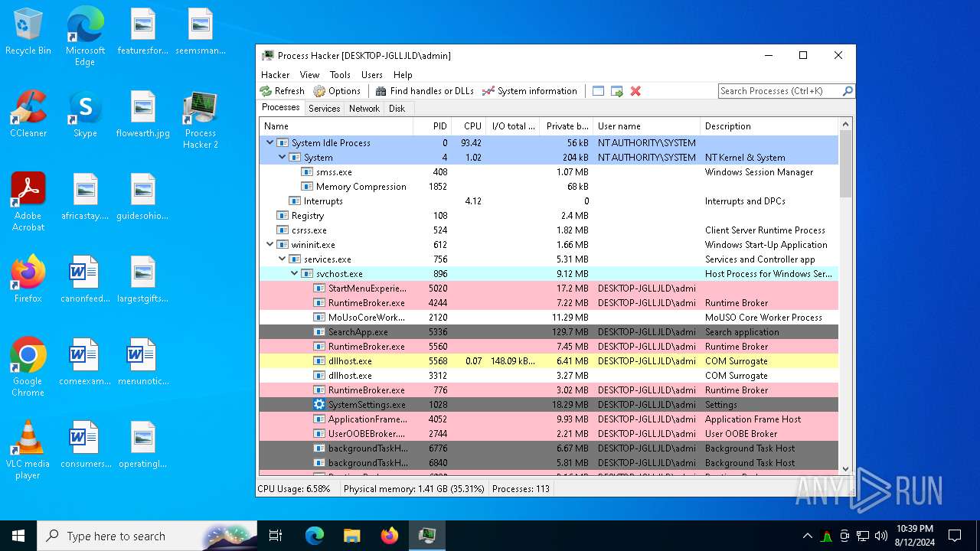Click the scrollbar down arrow

coord(846,469)
